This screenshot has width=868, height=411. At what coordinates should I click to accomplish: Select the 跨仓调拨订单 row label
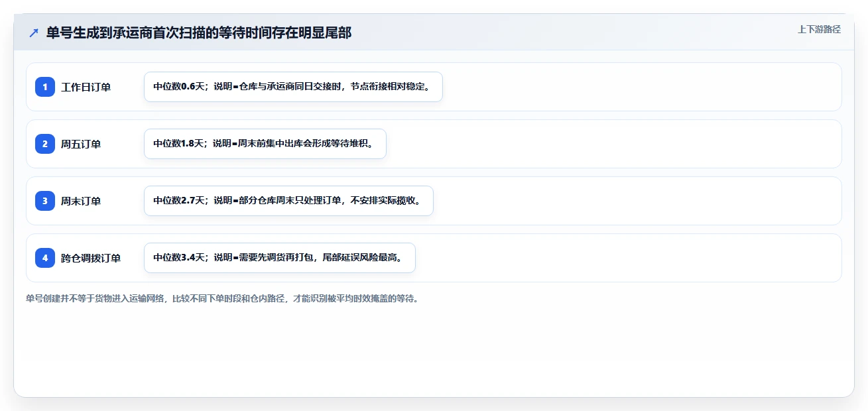click(x=91, y=258)
